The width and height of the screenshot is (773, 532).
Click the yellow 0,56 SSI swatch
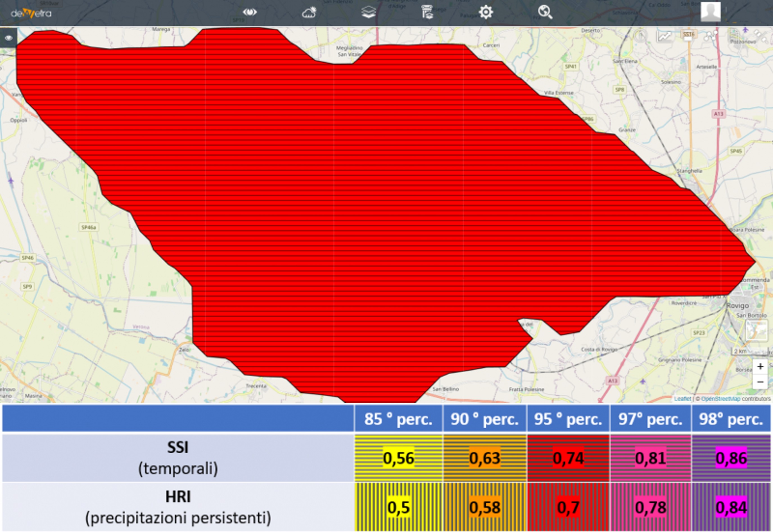point(399,458)
